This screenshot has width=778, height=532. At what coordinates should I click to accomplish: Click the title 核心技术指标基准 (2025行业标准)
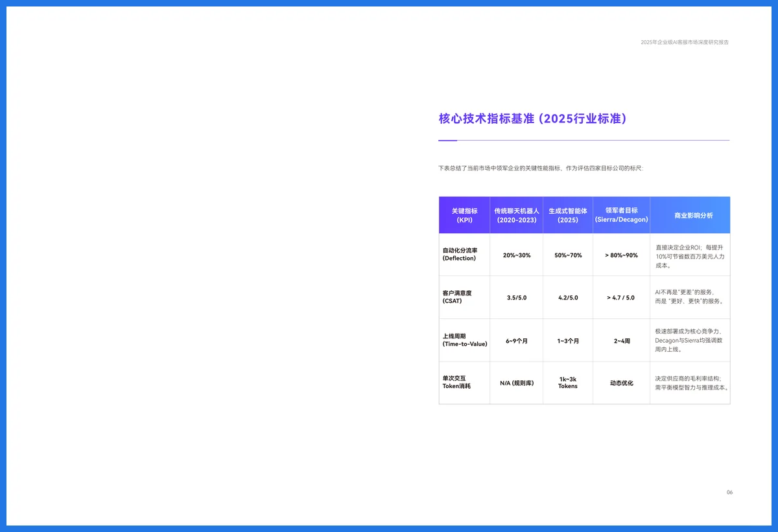532,119
